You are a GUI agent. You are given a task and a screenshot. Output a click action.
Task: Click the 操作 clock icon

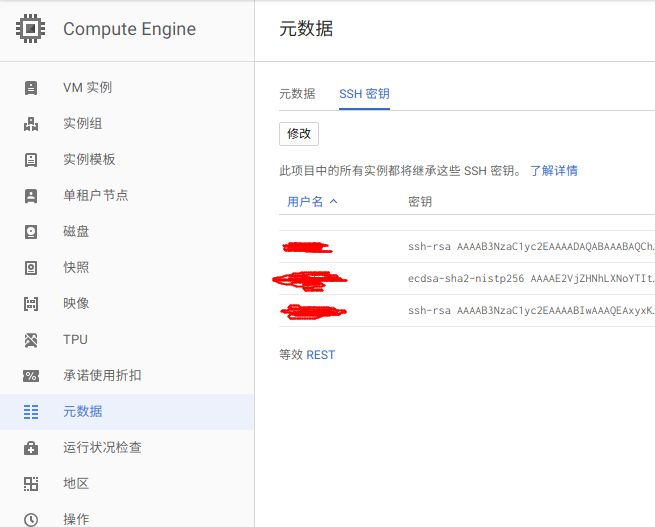pos(31,519)
